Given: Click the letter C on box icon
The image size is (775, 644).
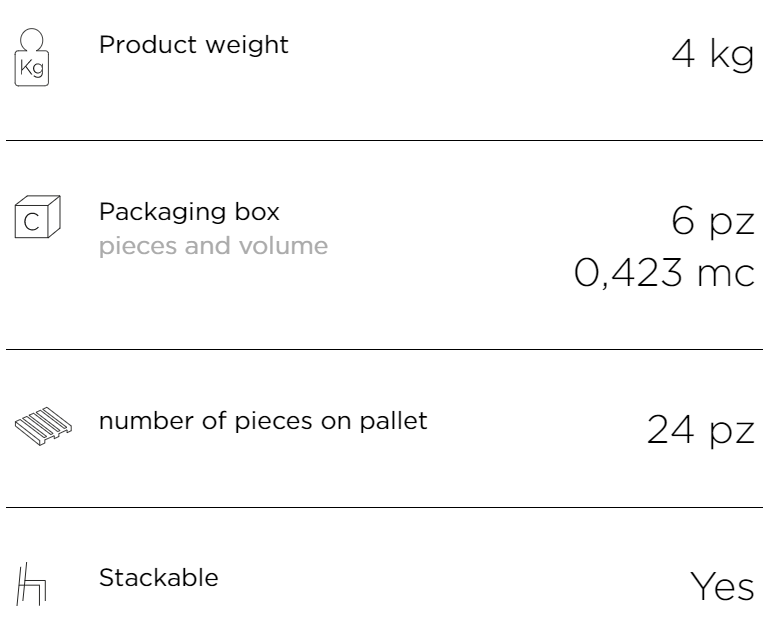Looking at the screenshot, I should (x=31, y=222).
